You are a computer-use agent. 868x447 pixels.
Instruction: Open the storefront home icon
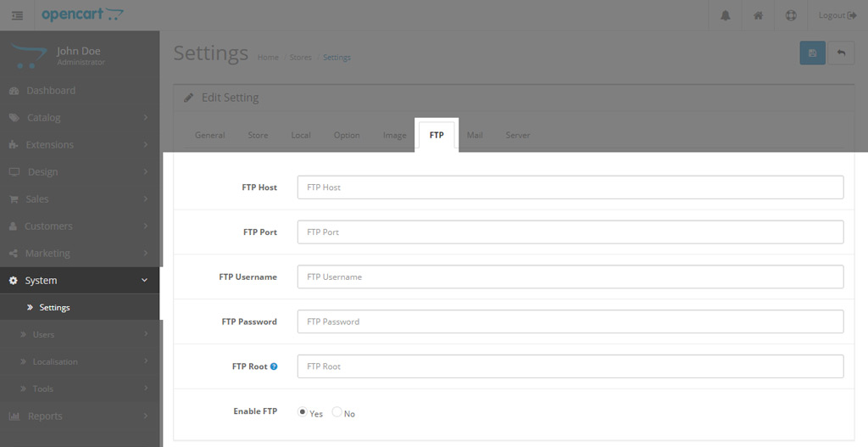click(x=758, y=15)
